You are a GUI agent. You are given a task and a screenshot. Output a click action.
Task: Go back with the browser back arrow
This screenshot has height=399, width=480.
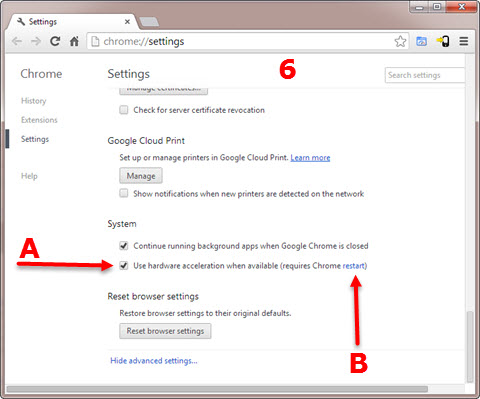pyautogui.click(x=17, y=41)
